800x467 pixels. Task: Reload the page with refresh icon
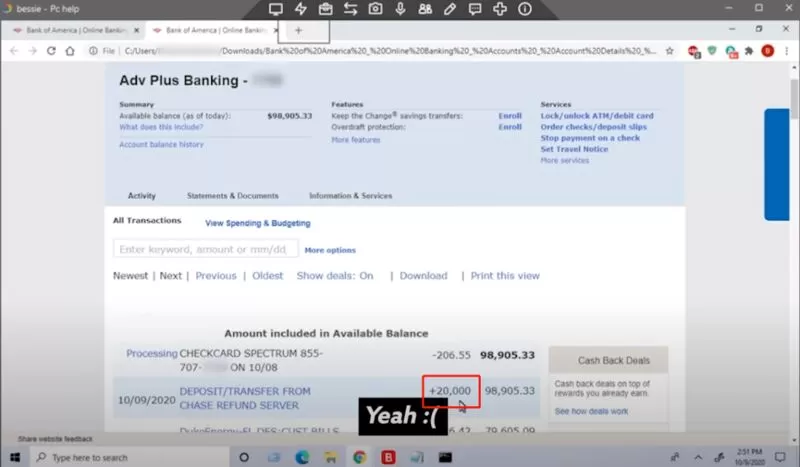(51, 51)
